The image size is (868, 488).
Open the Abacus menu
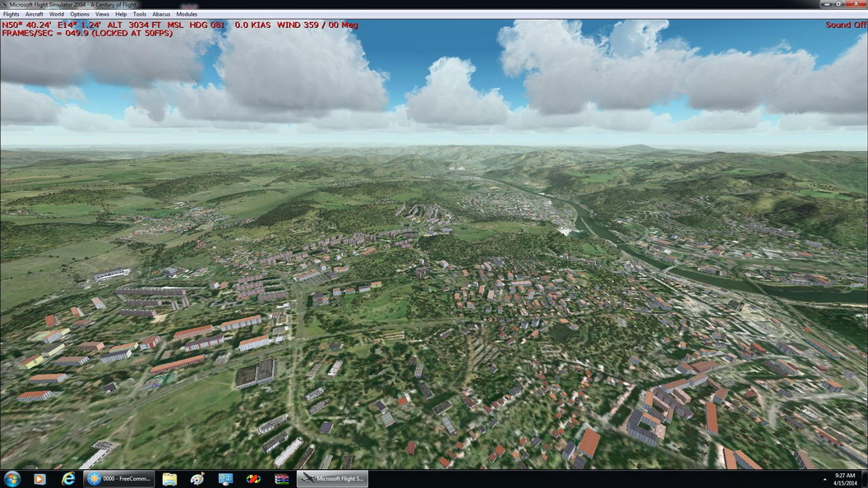161,15
